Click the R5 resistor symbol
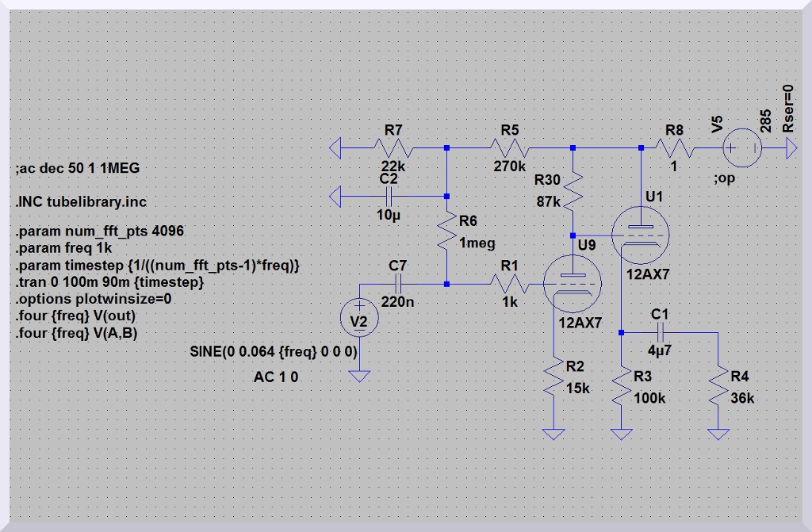 (x=510, y=147)
